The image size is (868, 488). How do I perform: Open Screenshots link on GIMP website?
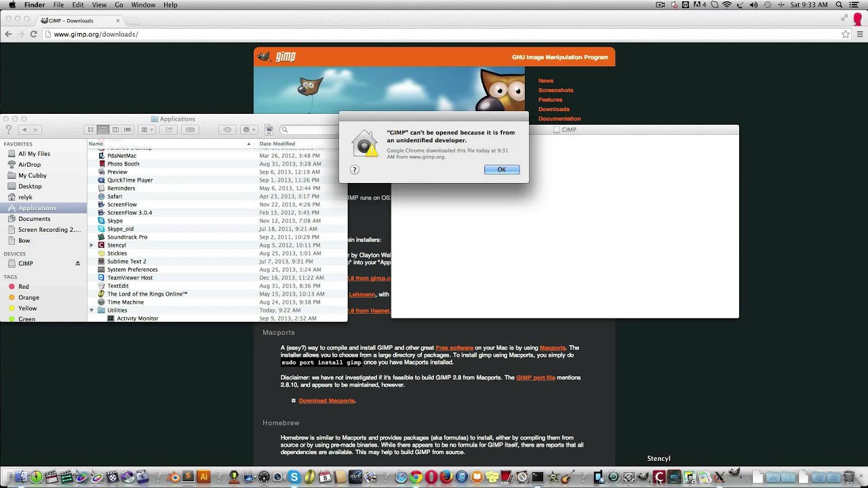click(556, 90)
